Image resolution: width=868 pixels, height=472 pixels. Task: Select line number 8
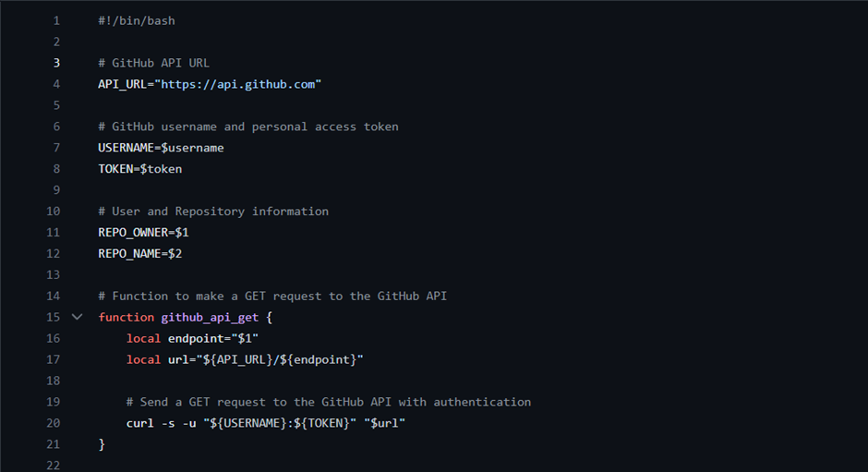point(56,169)
